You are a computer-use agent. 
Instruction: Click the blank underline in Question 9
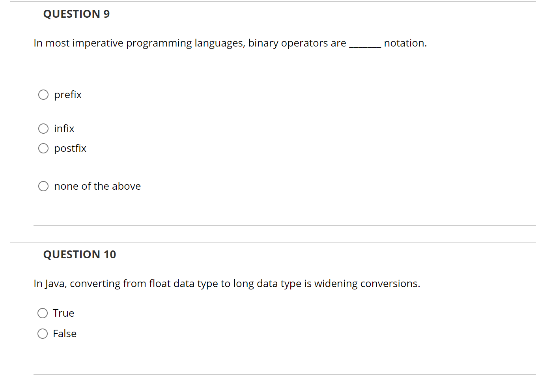365,45
